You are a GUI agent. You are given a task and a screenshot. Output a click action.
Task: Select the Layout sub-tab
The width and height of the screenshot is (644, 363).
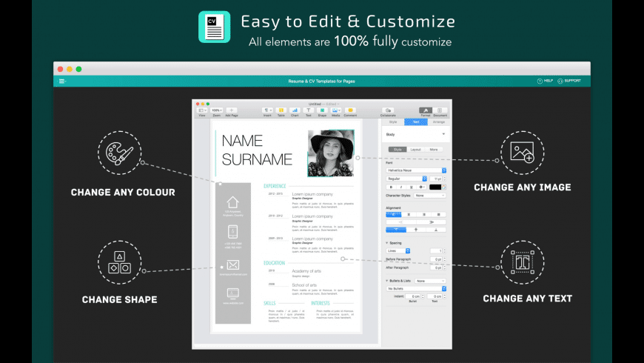416,150
